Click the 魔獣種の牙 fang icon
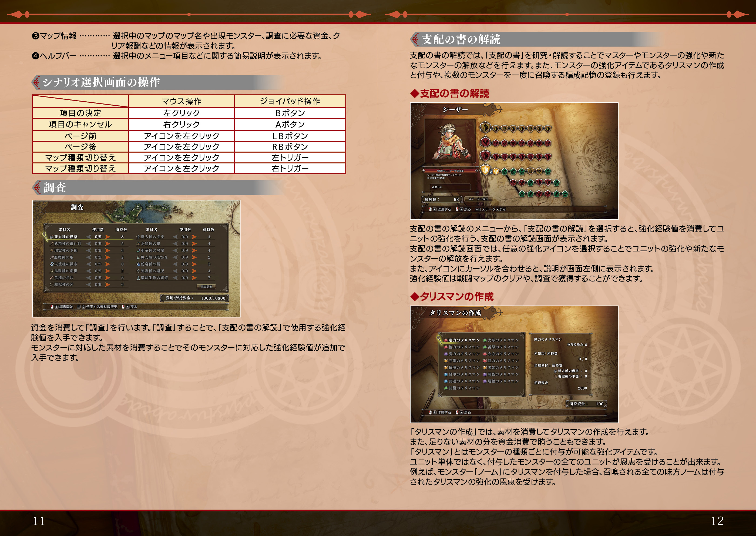 pos(52,284)
